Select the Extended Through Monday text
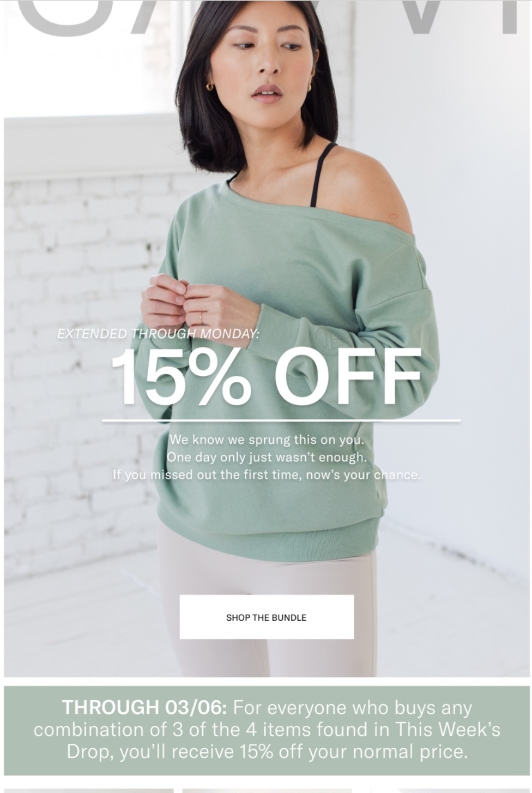532x793 pixels. [x=158, y=334]
